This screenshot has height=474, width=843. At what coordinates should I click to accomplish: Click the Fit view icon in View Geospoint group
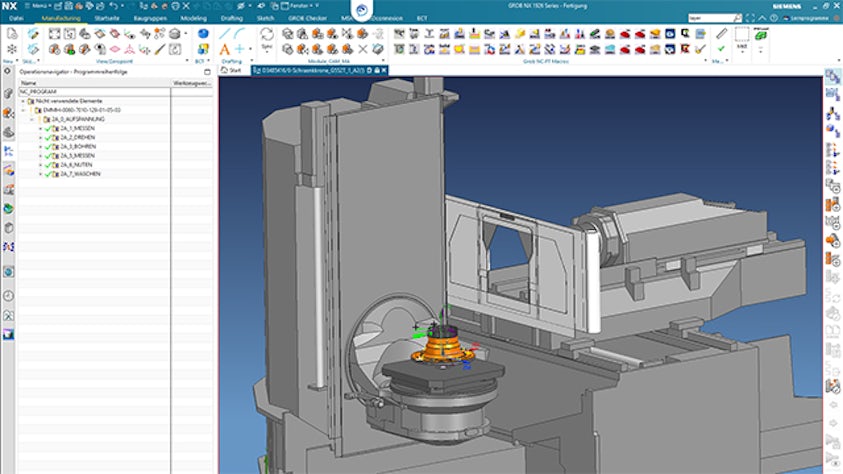click(x=54, y=34)
